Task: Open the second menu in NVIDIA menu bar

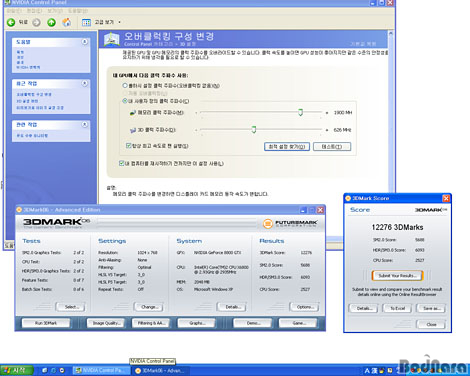Action: click(x=35, y=11)
